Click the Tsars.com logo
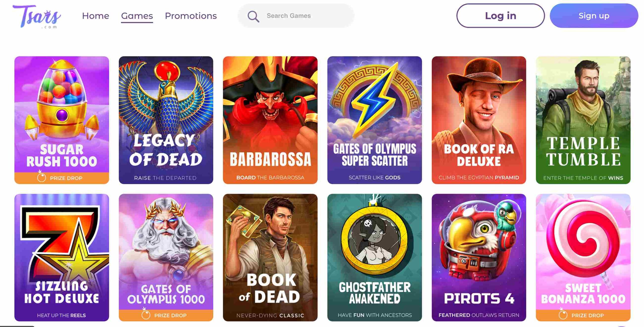 point(37,16)
